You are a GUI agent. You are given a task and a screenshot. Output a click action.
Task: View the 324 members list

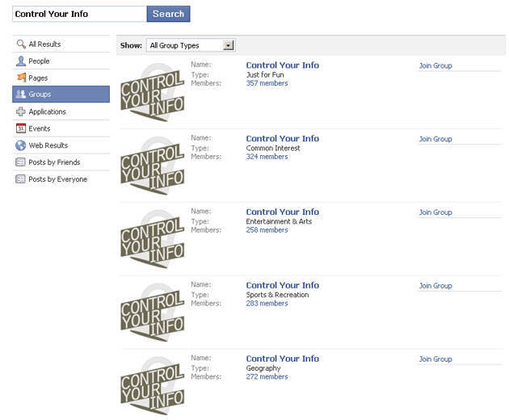point(267,157)
